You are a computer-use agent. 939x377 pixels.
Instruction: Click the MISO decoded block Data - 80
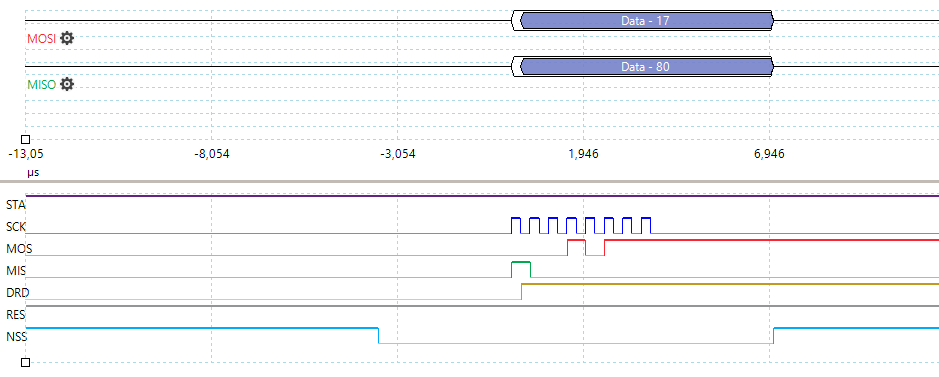(644, 67)
